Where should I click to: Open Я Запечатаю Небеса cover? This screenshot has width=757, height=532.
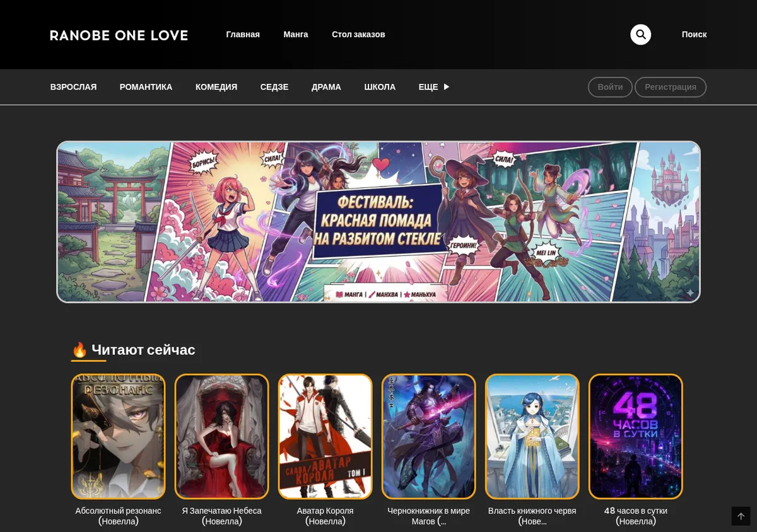pyautogui.click(x=221, y=436)
